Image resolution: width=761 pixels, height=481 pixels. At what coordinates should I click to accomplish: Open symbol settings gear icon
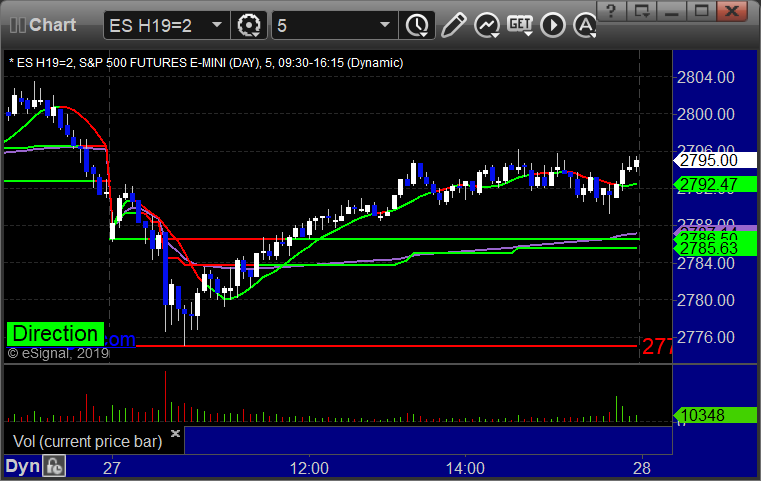248,25
